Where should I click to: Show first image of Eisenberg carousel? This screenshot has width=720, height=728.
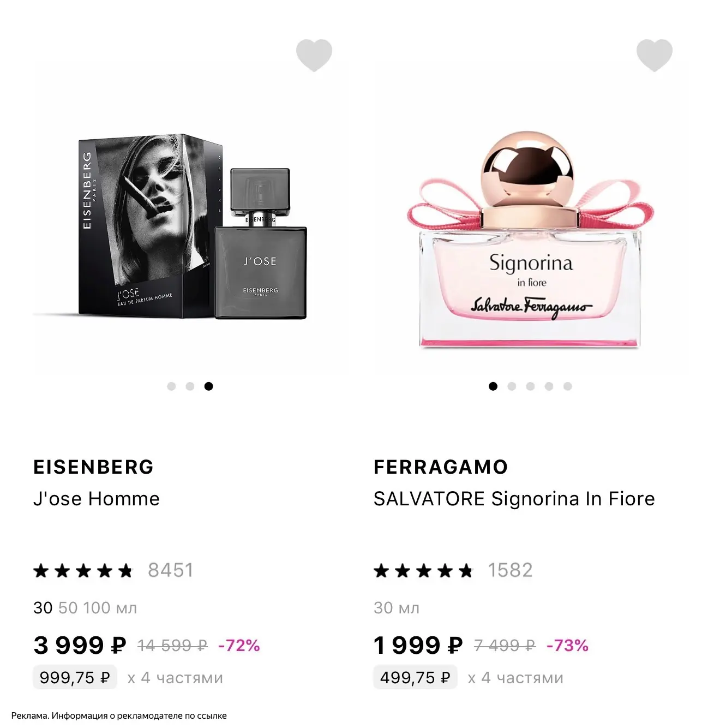pyautogui.click(x=171, y=386)
